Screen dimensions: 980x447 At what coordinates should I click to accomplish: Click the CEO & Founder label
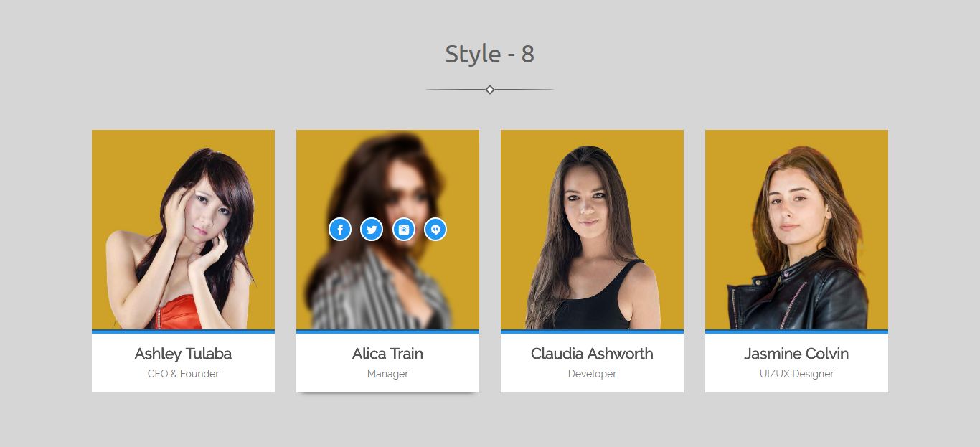(x=183, y=374)
